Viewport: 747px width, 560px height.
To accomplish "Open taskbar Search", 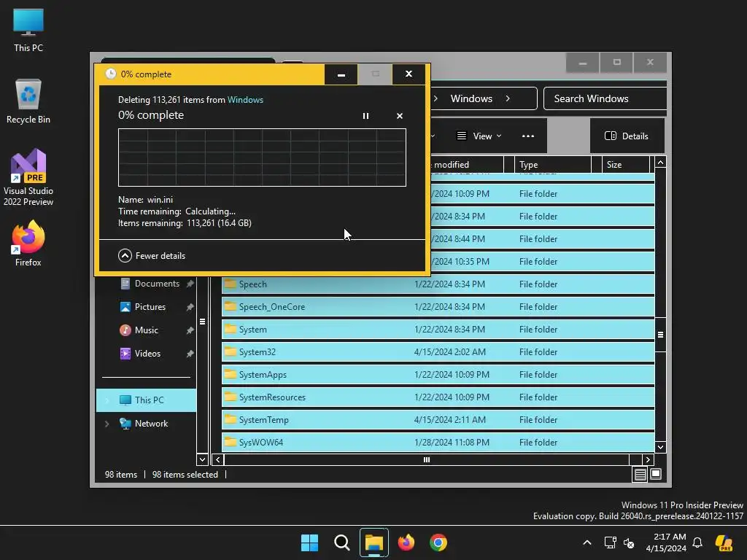I will [342, 542].
